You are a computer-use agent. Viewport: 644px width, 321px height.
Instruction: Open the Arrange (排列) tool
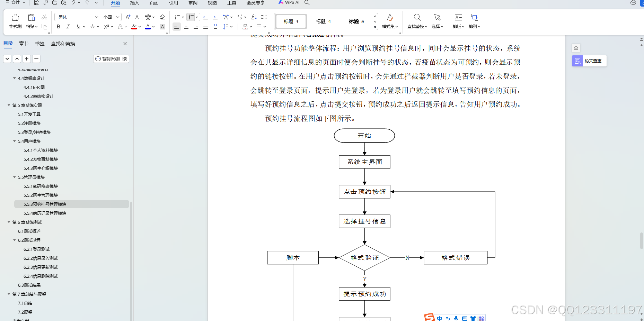tap(474, 21)
